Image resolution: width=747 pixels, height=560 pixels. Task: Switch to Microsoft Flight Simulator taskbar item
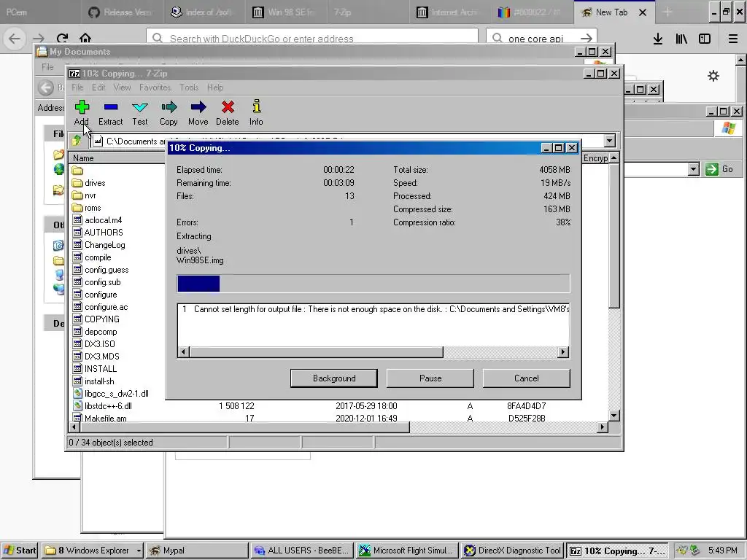[x=407, y=551]
